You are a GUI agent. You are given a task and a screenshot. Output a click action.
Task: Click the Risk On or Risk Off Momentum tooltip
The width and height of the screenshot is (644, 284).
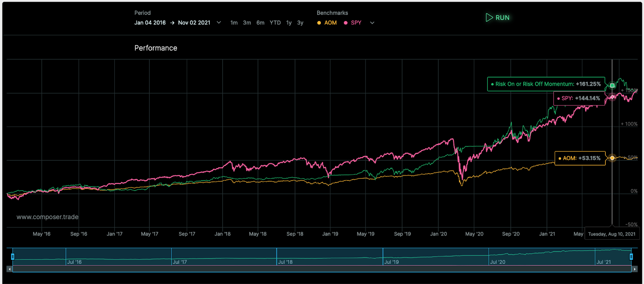pyautogui.click(x=546, y=84)
